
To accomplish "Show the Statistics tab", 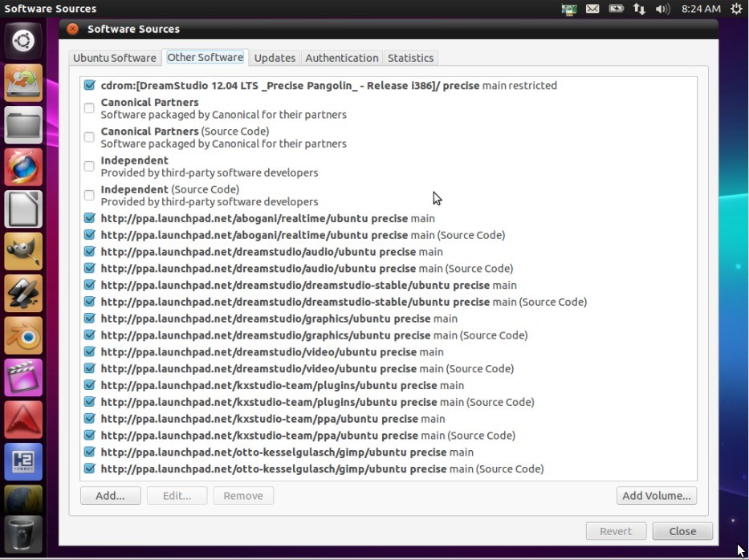I will coord(410,58).
